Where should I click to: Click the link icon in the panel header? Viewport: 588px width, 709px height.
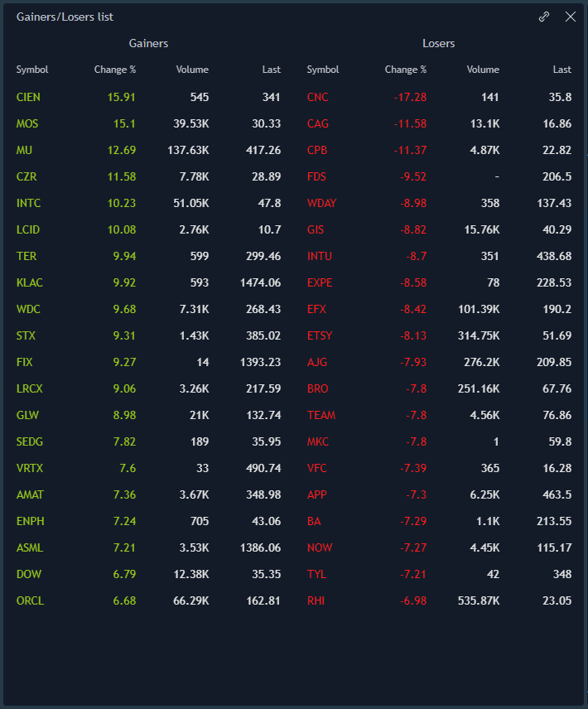(x=544, y=17)
